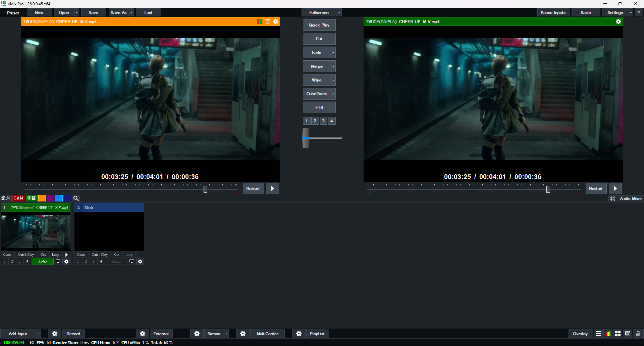Play the output video

tap(615, 188)
